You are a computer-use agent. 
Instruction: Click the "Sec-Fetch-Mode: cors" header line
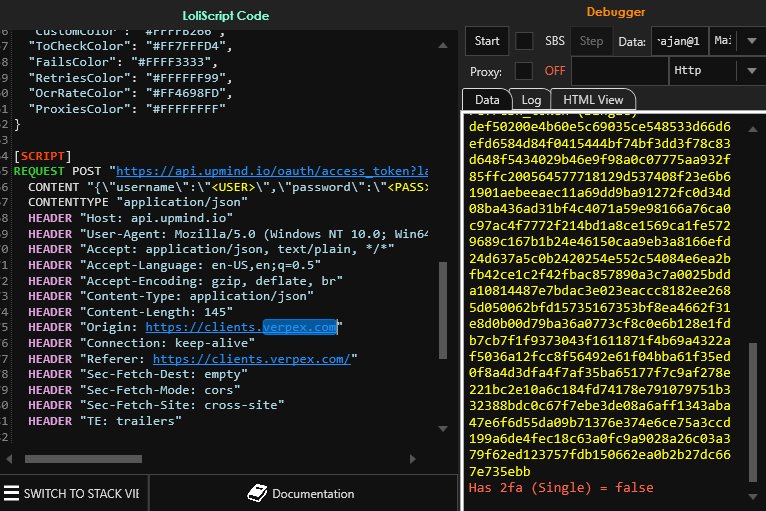point(134,390)
